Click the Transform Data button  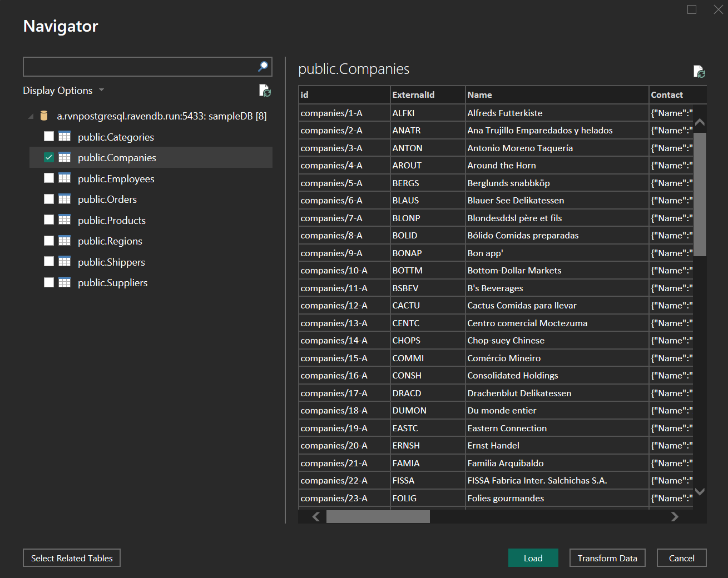(607, 558)
